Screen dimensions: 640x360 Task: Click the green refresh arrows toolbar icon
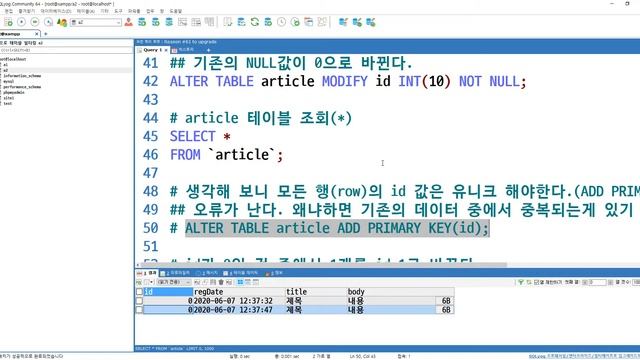coord(255,22)
